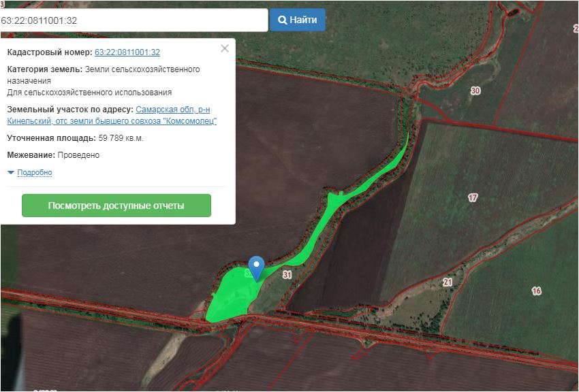
Task: Select parcel label 17 on map
Action: 473,198
